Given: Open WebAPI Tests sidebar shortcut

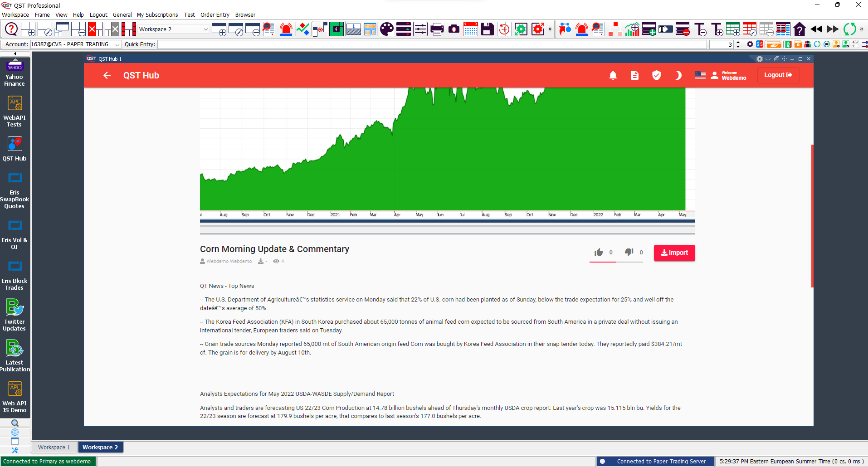Looking at the screenshot, I should pos(15,112).
